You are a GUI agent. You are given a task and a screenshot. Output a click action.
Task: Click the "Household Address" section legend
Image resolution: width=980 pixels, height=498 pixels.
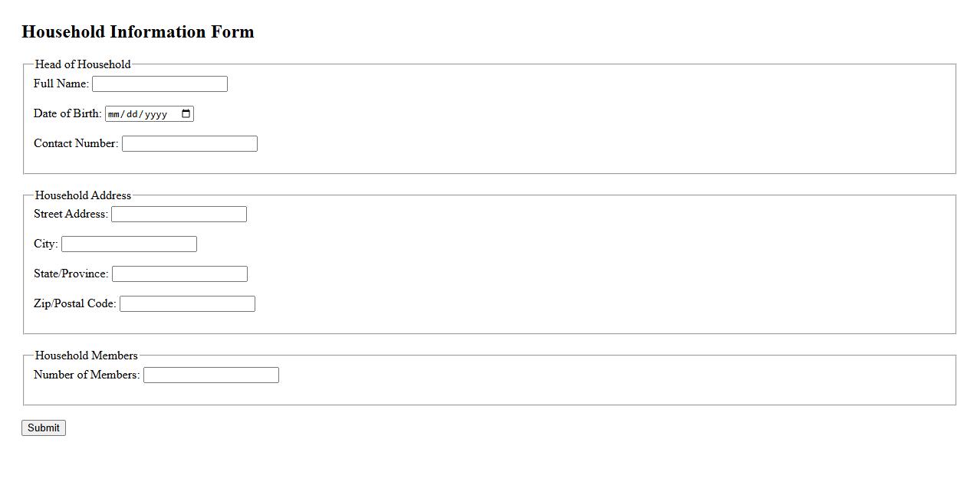click(83, 195)
